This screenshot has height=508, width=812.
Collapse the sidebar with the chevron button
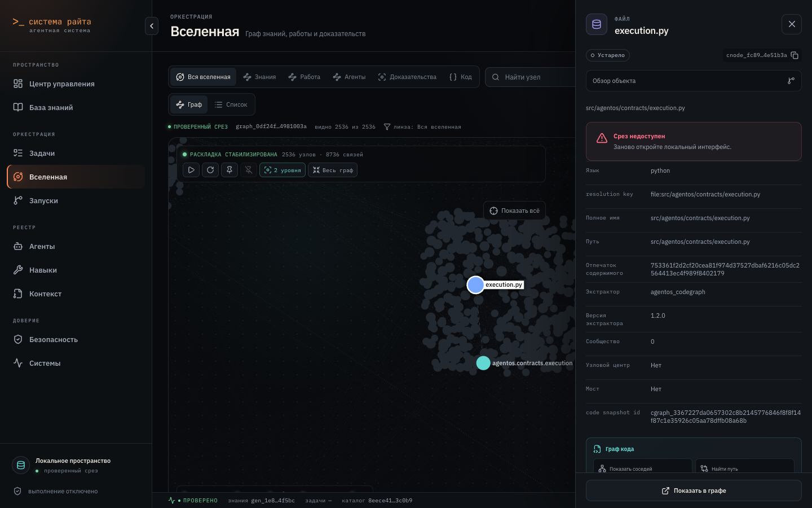(152, 26)
